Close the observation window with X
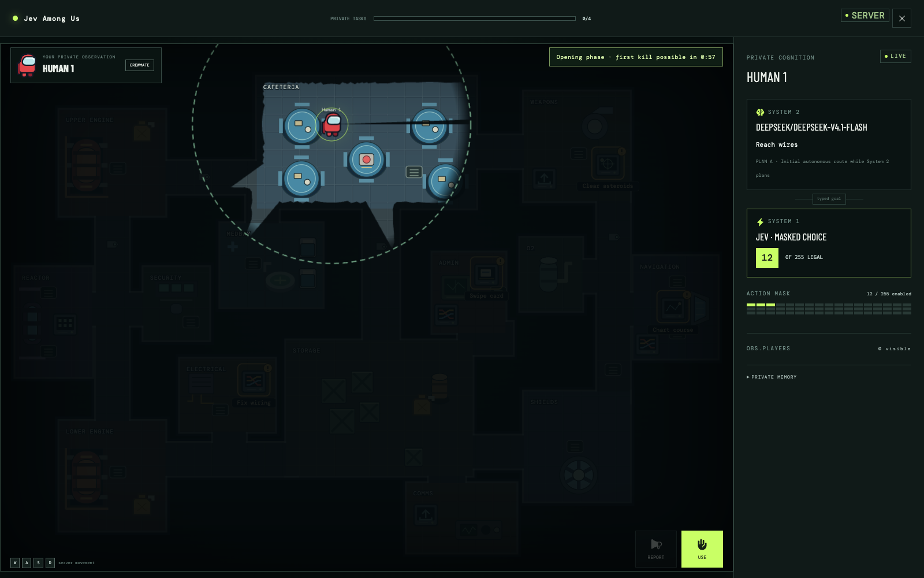The height and width of the screenshot is (578, 924). (x=901, y=18)
